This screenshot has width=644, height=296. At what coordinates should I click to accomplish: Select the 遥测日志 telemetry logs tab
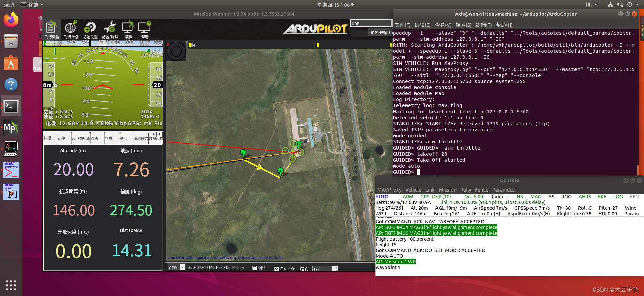point(141,138)
